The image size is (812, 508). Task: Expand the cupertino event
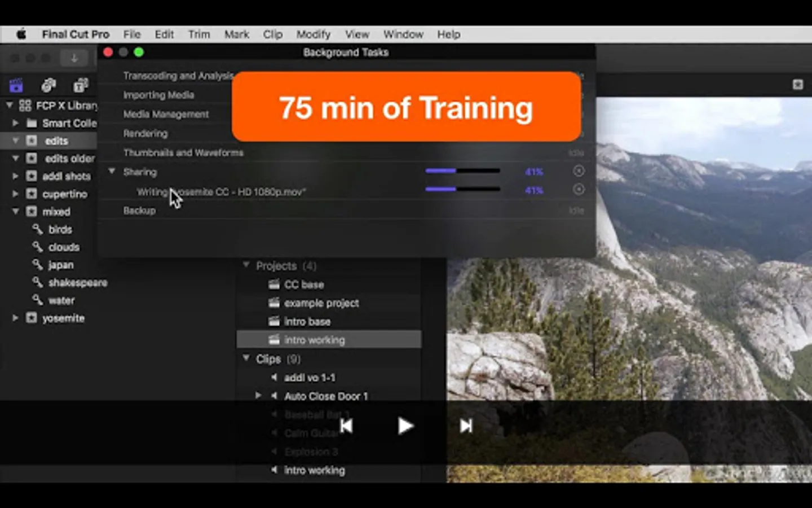(x=15, y=194)
